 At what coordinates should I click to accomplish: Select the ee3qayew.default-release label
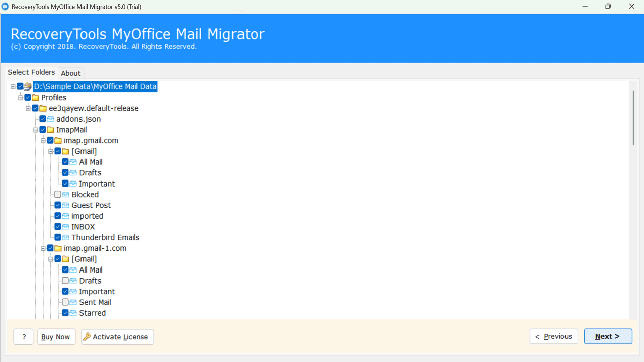94,108
